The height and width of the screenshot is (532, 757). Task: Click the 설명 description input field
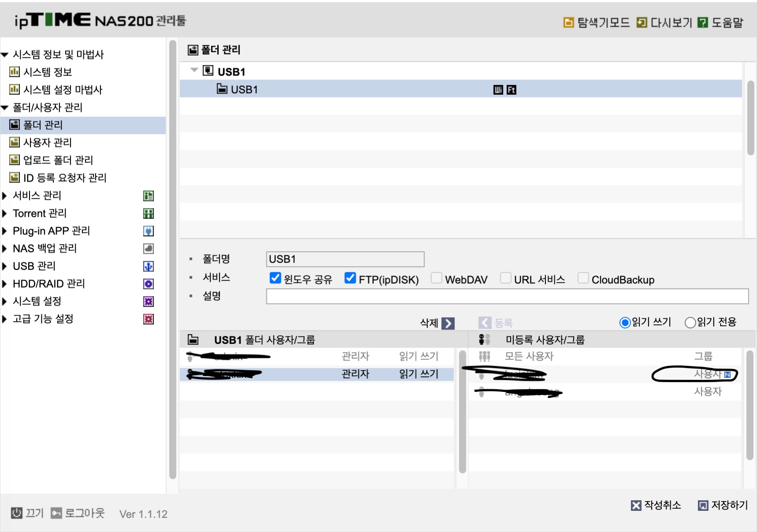tap(507, 296)
